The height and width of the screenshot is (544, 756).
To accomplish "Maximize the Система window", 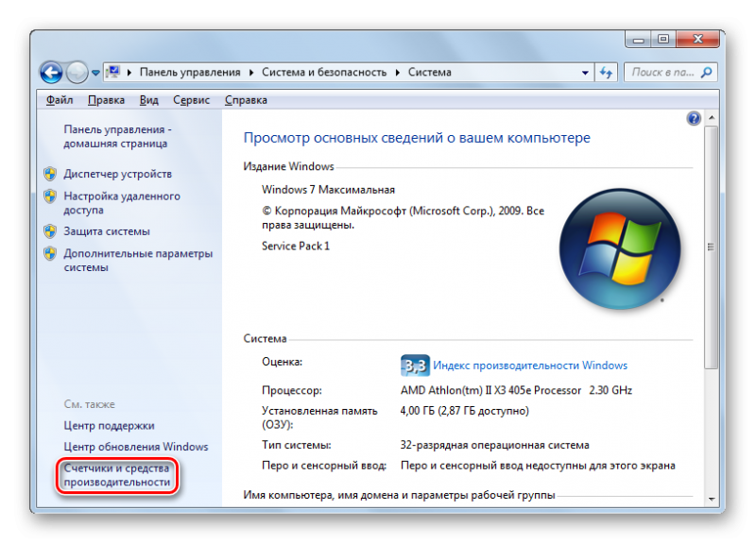I will [x=663, y=40].
